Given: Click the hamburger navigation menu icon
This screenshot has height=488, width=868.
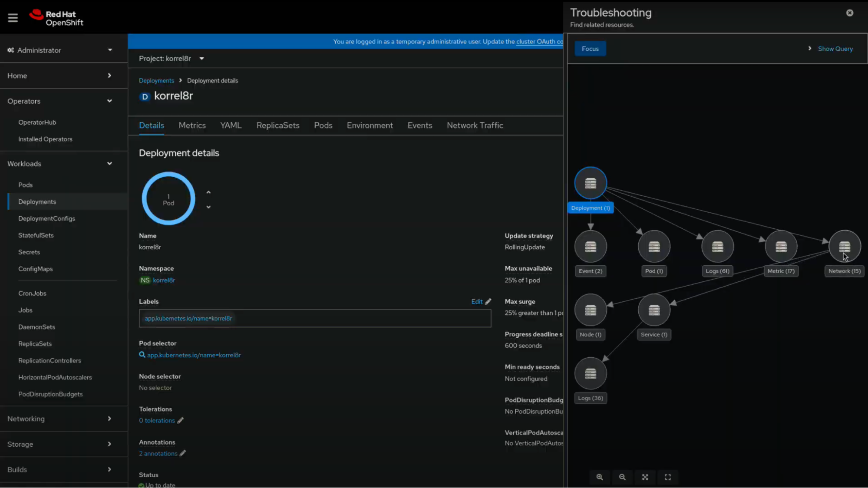Looking at the screenshot, I should click(x=13, y=17).
